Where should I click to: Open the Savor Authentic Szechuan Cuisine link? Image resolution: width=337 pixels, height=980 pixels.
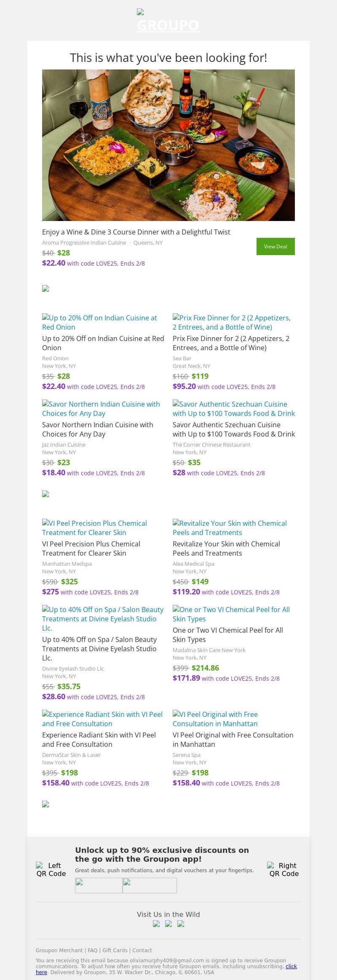(x=233, y=409)
